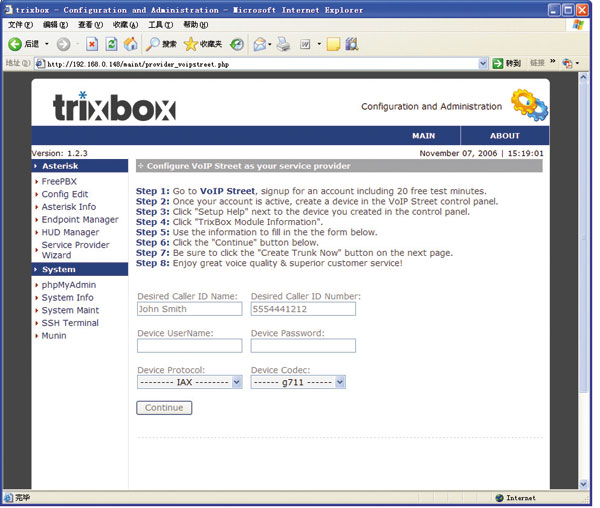600x508 pixels.
Task: Click the Device UserName input field
Action: pos(189,346)
